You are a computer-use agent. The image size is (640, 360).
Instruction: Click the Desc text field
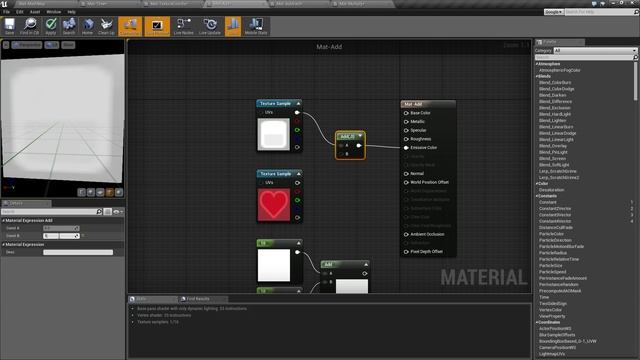78,252
